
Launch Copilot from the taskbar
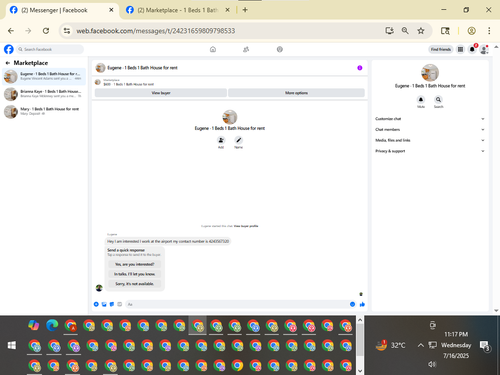click(x=34, y=325)
